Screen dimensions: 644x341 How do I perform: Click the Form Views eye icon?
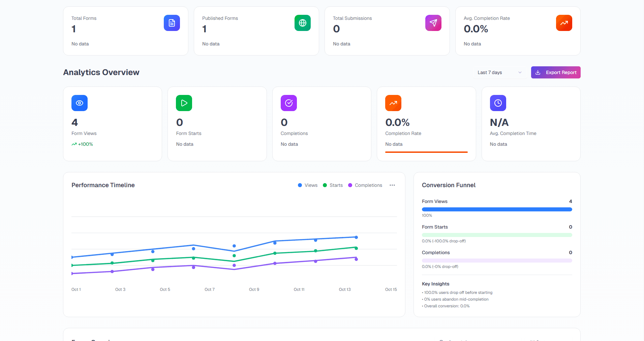(x=80, y=103)
